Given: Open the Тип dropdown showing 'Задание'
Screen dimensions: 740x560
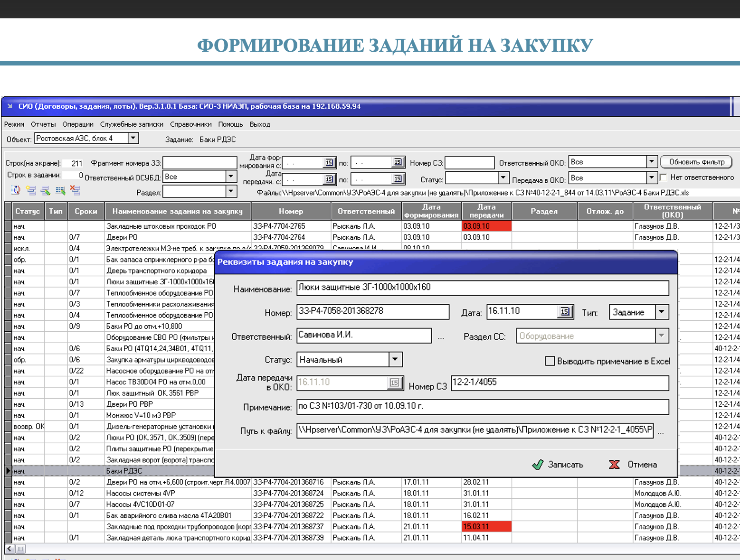Looking at the screenshot, I should click(662, 312).
